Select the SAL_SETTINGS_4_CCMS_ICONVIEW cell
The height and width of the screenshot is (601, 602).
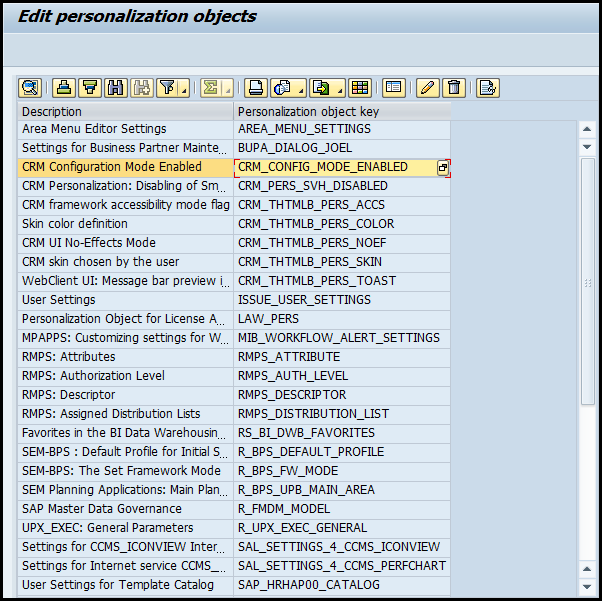(342, 547)
